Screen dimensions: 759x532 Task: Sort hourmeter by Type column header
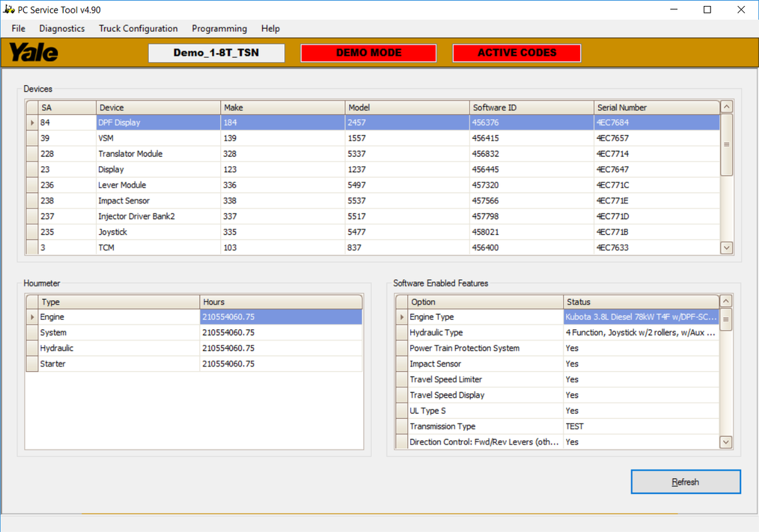click(118, 302)
